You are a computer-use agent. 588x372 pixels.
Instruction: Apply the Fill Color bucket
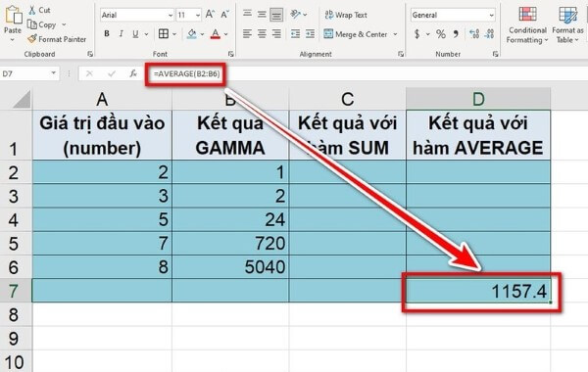(192, 33)
